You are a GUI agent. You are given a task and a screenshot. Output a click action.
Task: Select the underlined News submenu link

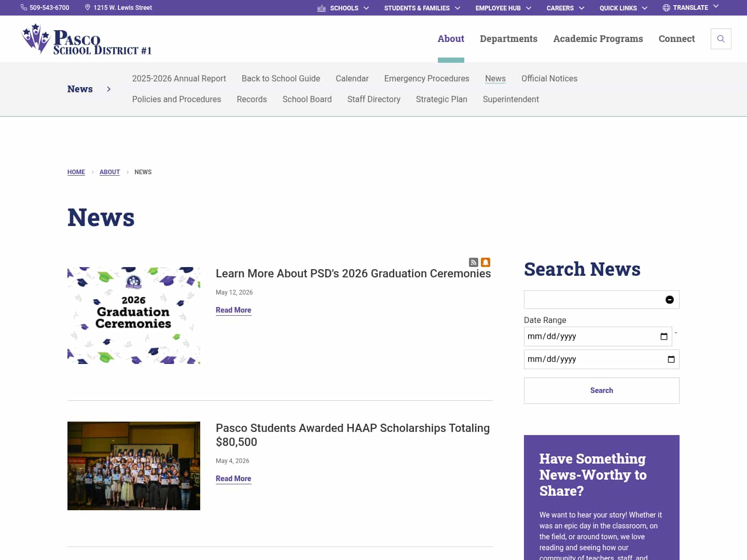pos(495,78)
